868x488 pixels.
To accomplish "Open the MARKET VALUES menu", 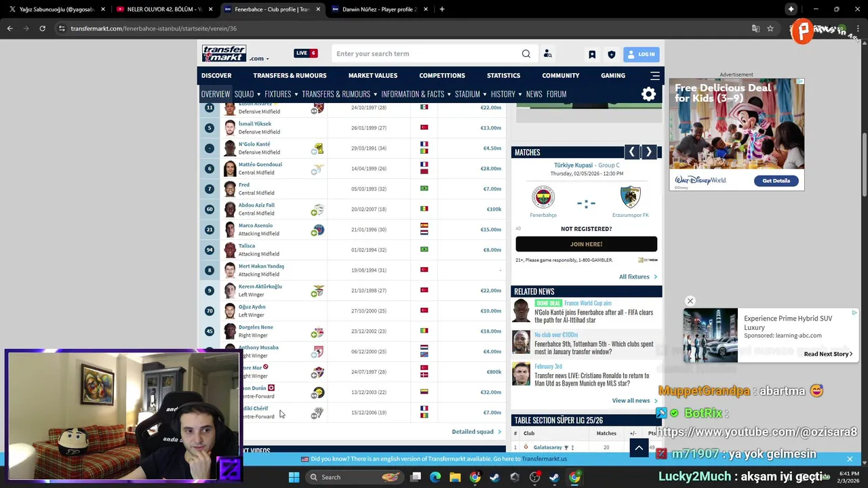I will pos(373,75).
